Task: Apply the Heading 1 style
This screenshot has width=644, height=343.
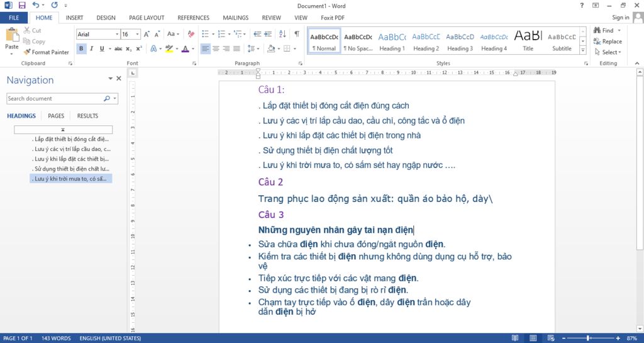Action: 392,41
